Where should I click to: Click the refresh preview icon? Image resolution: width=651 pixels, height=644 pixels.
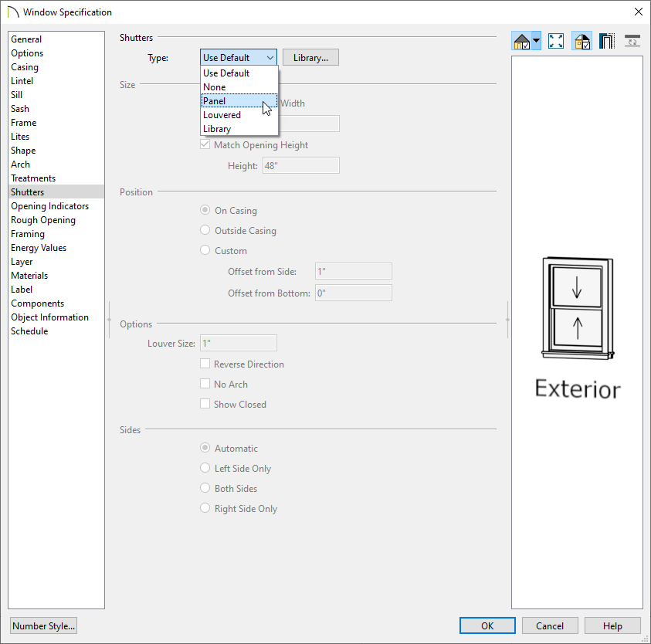[x=632, y=41]
